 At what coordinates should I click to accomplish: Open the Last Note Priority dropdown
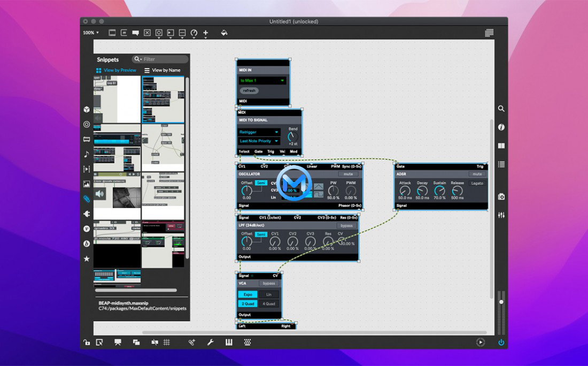click(x=258, y=141)
